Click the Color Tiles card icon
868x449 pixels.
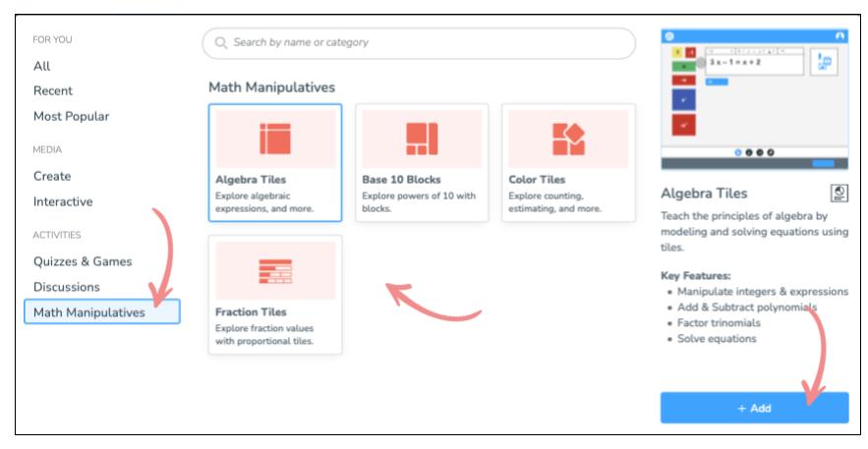coord(568,139)
